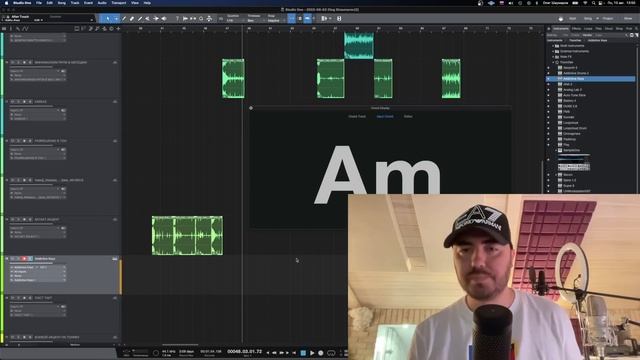640x360 pixels.
Task: Click the Rewind transport button
Action: (274, 353)
